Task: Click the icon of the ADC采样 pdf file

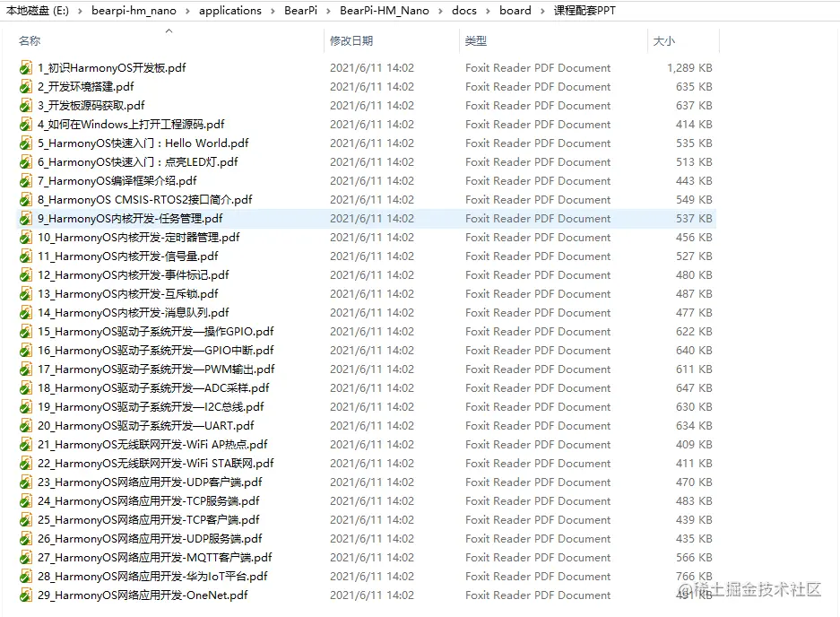Action: pyautogui.click(x=26, y=388)
